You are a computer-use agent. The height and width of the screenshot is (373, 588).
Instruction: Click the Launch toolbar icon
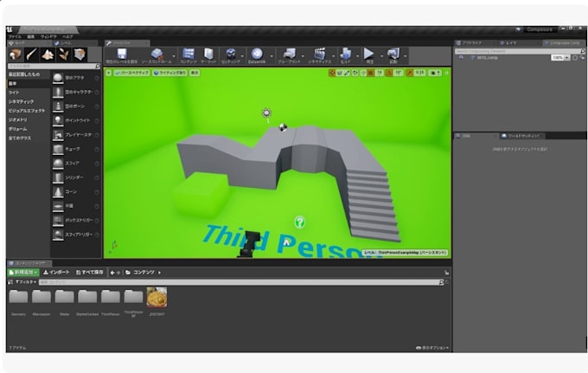[x=393, y=54]
